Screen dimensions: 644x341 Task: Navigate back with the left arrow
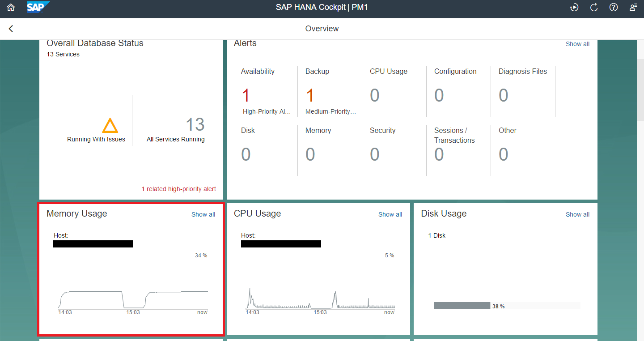pos(11,29)
